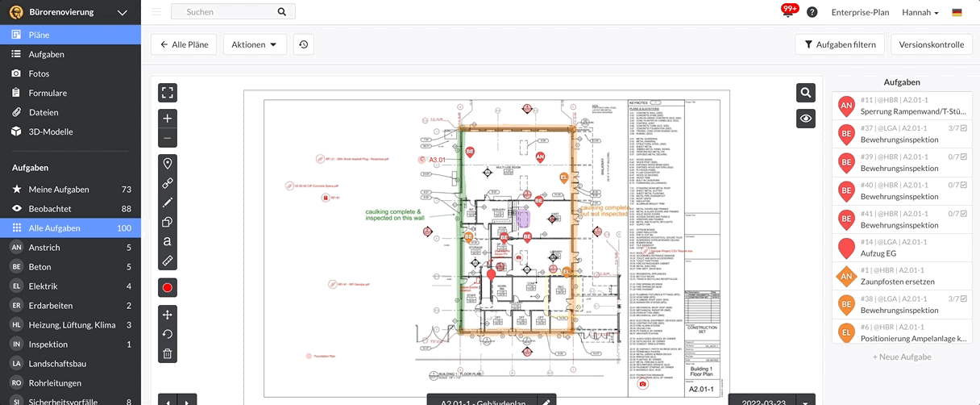The width and height of the screenshot is (980, 405).
Task: Open the Hannah user menu
Action: tap(920, 12)
